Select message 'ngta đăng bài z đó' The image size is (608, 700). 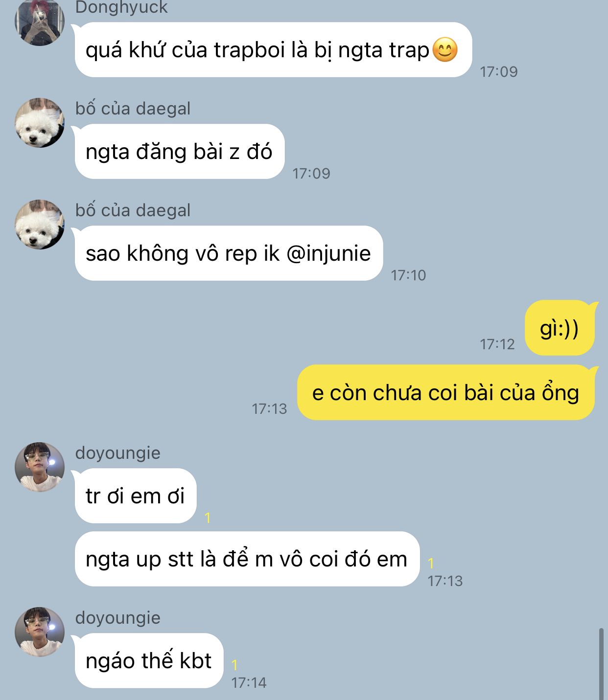tap(180, 152)
